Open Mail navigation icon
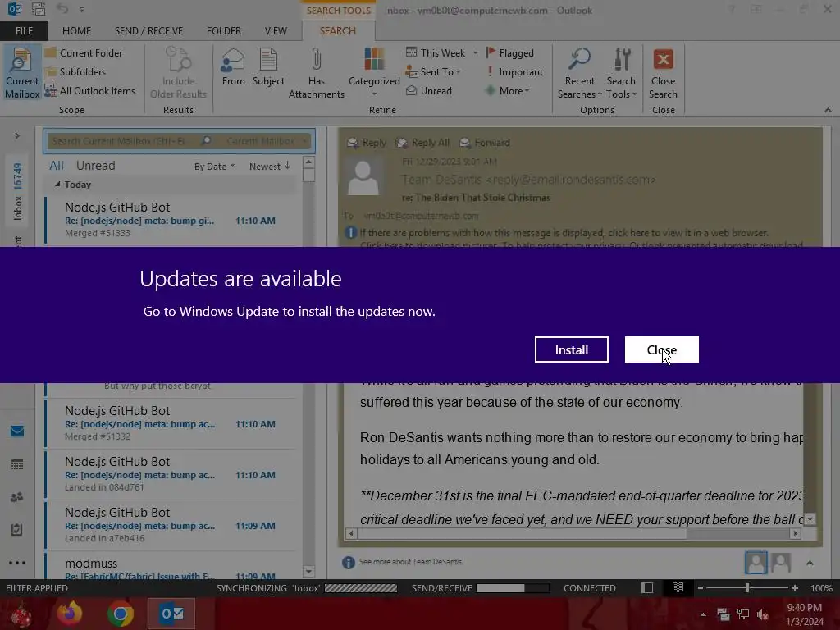Screen dimensions: 840x630 17,431
